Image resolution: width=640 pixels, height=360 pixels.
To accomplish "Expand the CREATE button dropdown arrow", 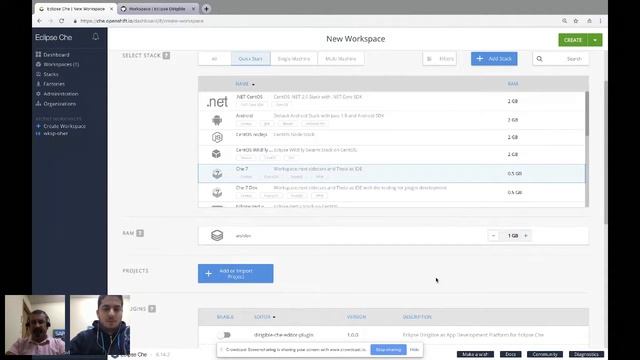I will (x=595, y=40).
